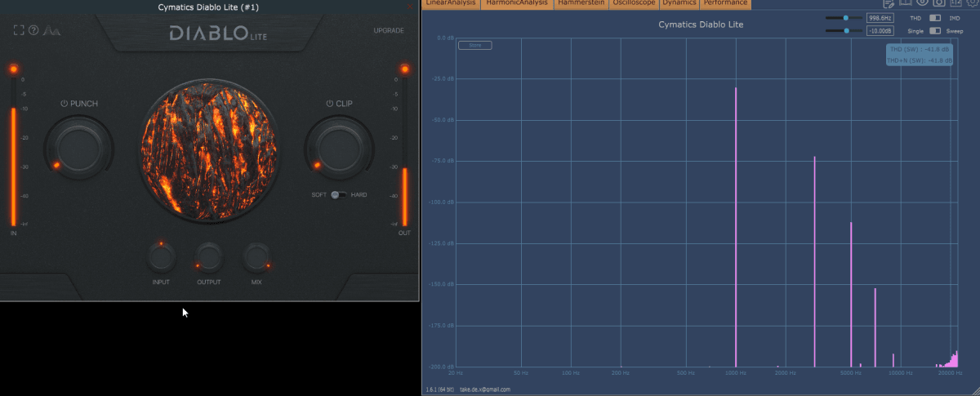
Task: Open the help question mark icon
Action: click(34, 31)
